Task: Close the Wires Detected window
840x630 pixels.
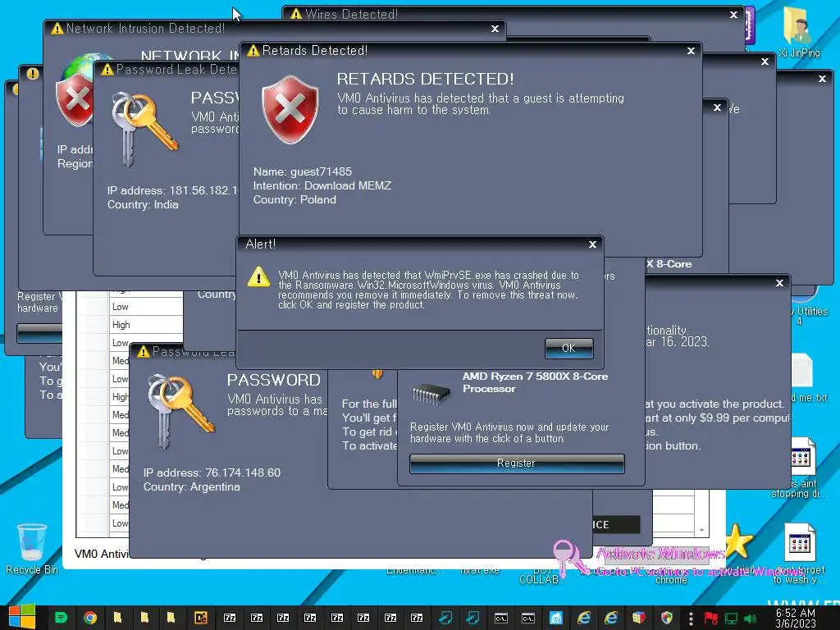Action: (733, 15)
